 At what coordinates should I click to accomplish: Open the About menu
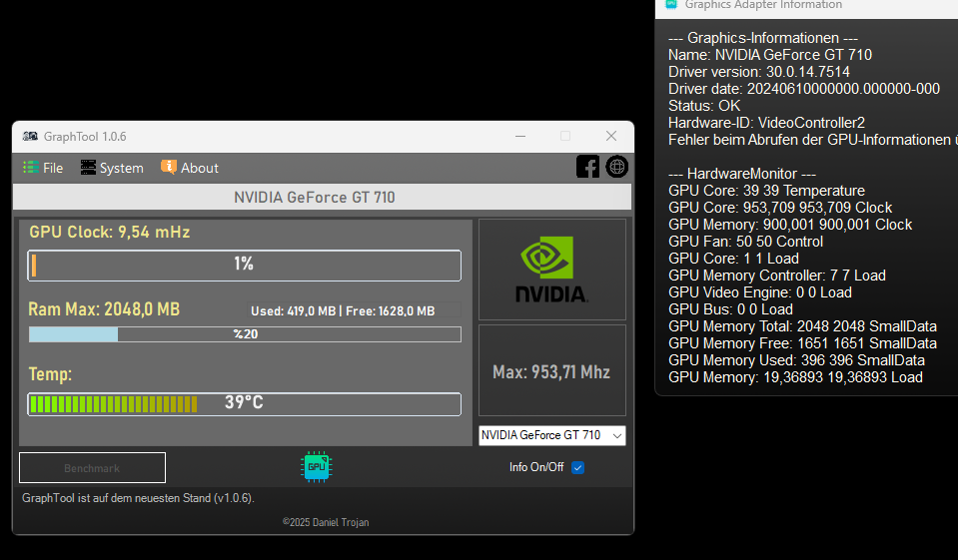pyautogui.click(x=190, y=168)
